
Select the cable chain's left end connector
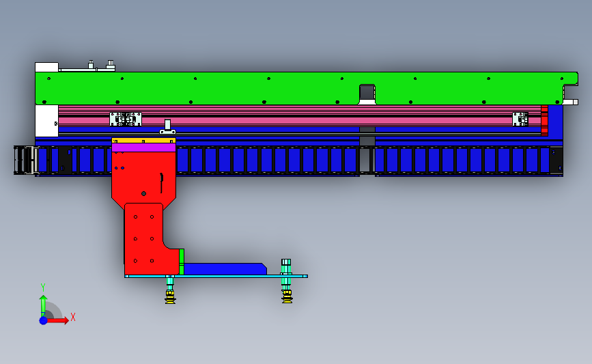point(26,160)
